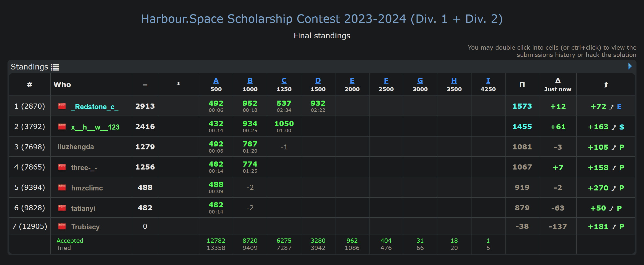Click the hacks asterisk column header
Image resolution: width=644 pixels, height=265 pixels.
click(x=178, y=84)
